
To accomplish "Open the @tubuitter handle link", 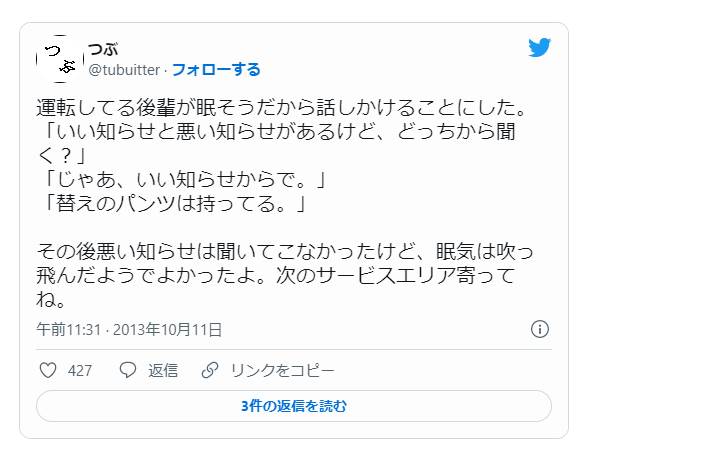I will click(x=124, y=70).
